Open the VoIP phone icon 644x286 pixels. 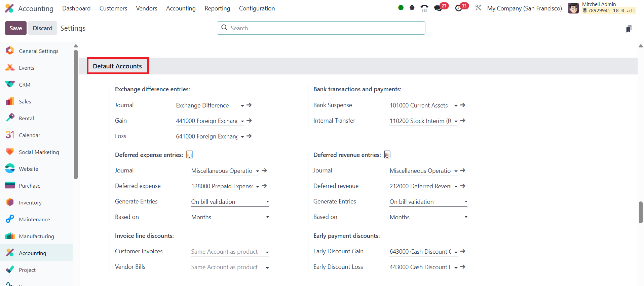point(424,8)
